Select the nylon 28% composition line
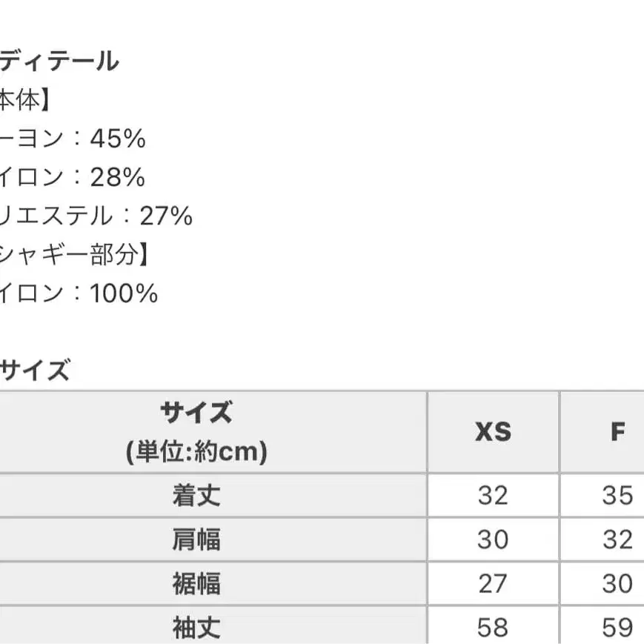Image resolution: width=644 pixels, height=644 pixels. (73, 177)
